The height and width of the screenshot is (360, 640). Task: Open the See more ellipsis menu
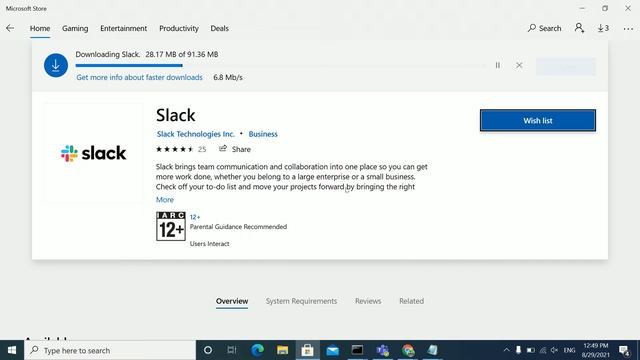pyautogui.click(x=628, y=29)
